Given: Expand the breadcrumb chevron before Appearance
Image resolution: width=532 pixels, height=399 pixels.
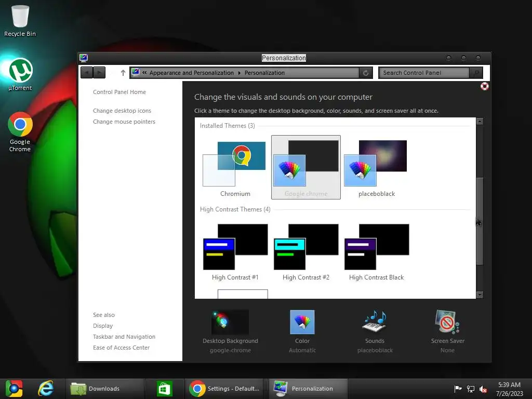Looking at the screenshot, I should coord(144,73).
